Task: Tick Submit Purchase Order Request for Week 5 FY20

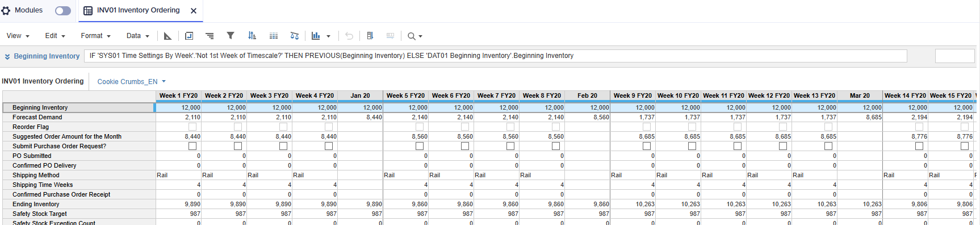Action: pos(420,146)
